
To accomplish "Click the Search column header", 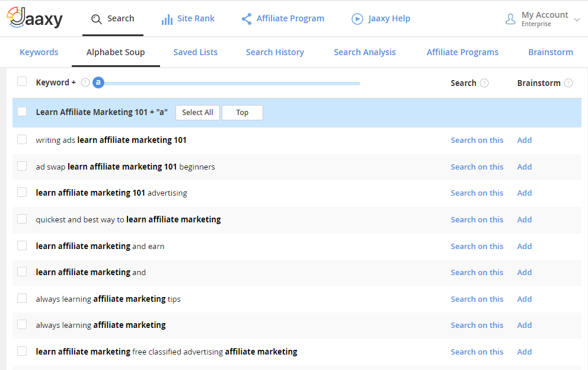I will (x=464, y=83).
